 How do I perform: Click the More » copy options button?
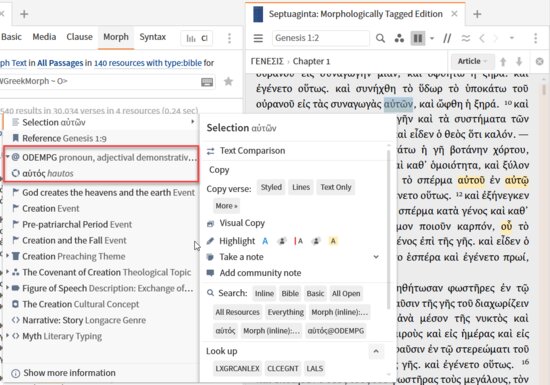click(227, 206)
